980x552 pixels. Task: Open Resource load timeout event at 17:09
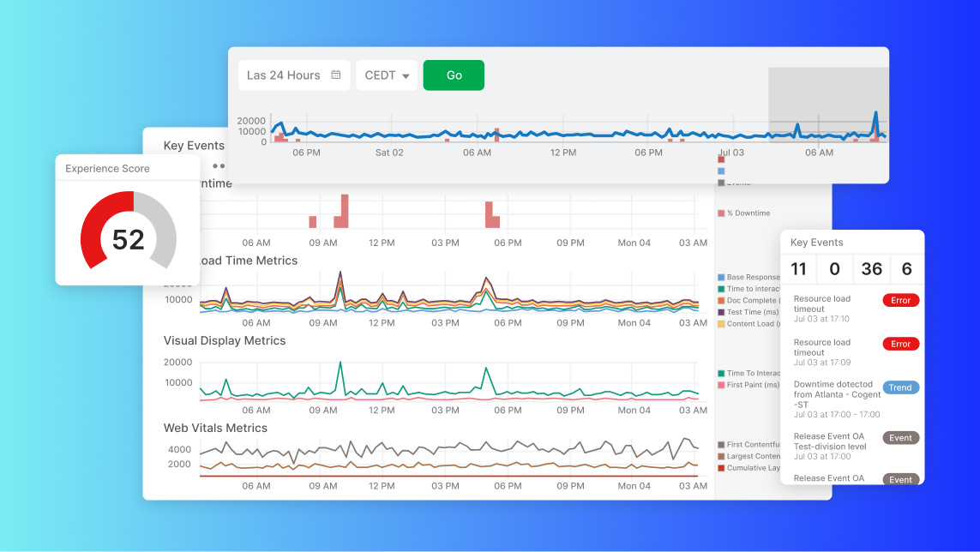pyautogui.click(x=822, y=352)
